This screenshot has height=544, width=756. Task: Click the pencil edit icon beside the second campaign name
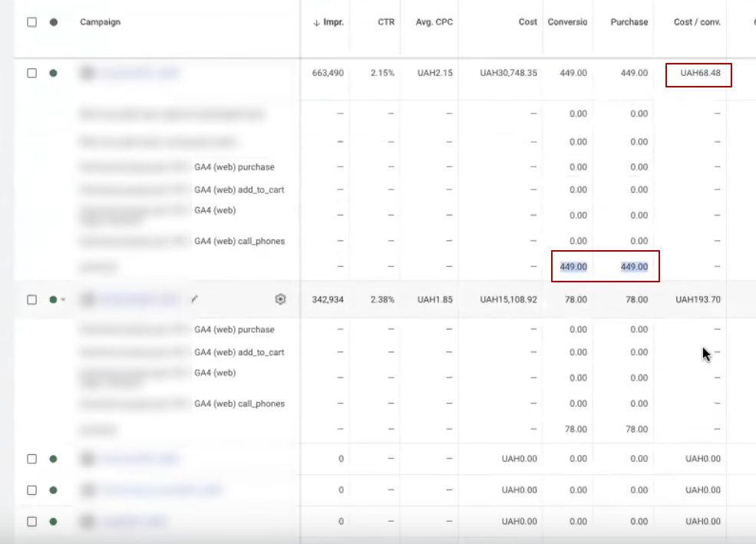tap(194, 299)
